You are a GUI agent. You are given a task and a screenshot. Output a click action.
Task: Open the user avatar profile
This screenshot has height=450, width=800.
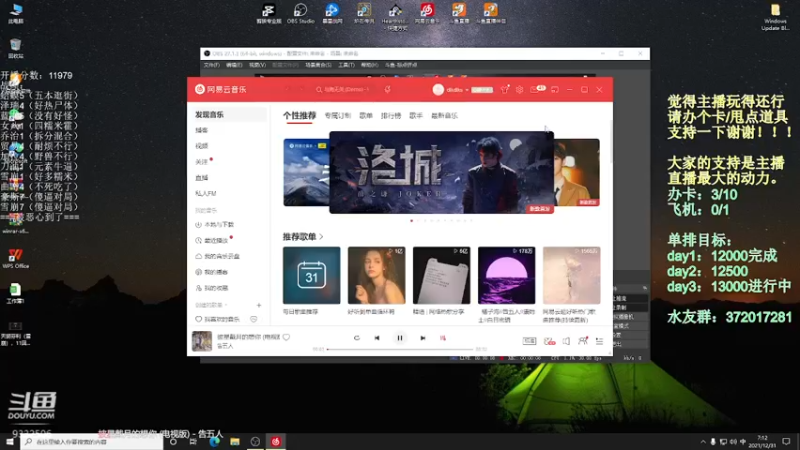(x=438, y=89)
